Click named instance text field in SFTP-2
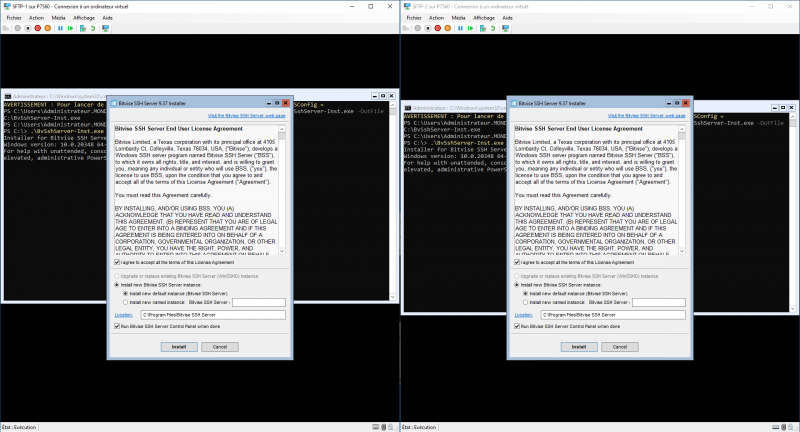The height and width of the screenshot is (432, 800). [659, 302]
